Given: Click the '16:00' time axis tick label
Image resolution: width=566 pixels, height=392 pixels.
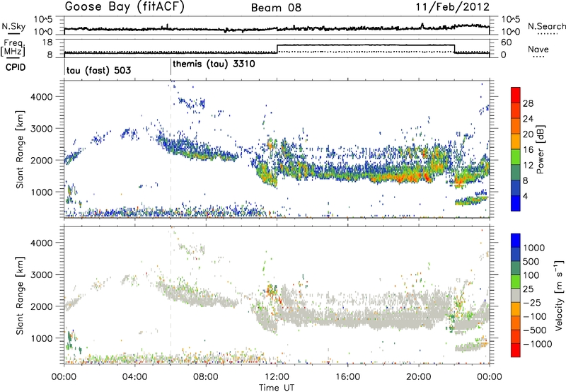Looking at the screenshot, I should tap(348, 377).
